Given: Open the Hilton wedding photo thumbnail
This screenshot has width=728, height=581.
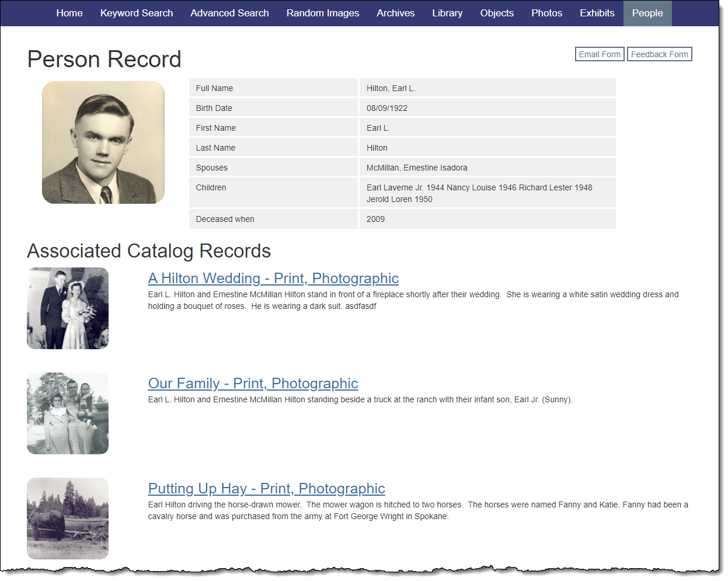Looking at the screenshot, I should coord(68,308).
